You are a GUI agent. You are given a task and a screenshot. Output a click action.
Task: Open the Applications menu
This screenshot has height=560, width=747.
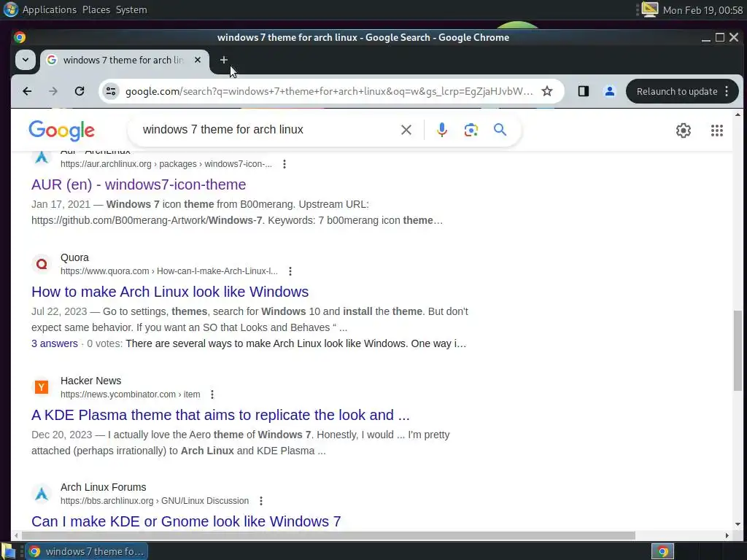point(49,9)
